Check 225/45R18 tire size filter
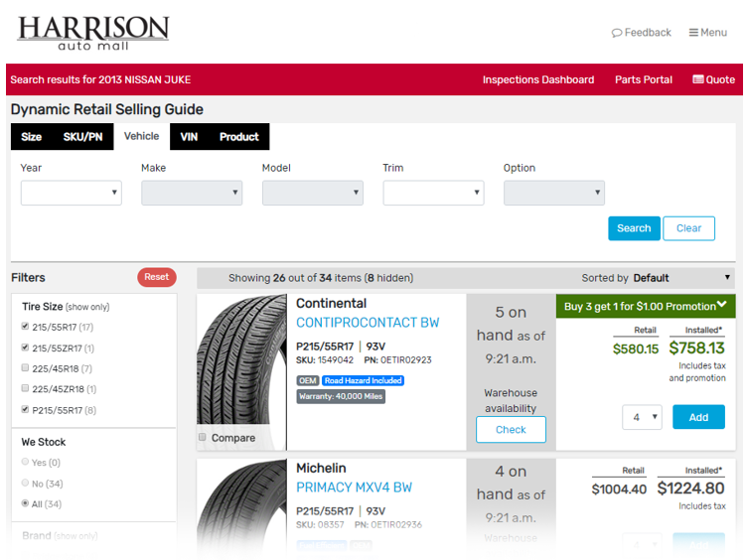 [25, 367]
